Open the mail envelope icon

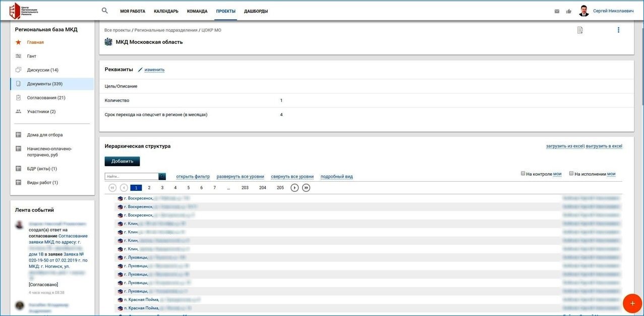[x=557, y=11]
